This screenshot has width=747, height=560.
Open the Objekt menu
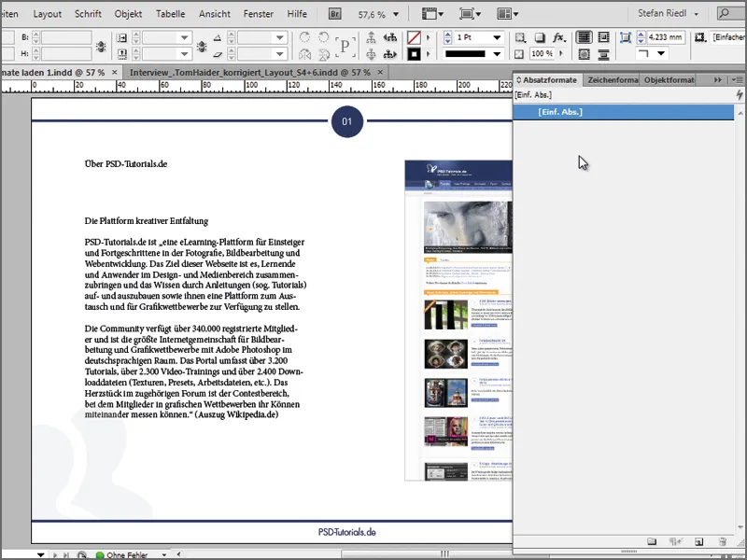128,14
